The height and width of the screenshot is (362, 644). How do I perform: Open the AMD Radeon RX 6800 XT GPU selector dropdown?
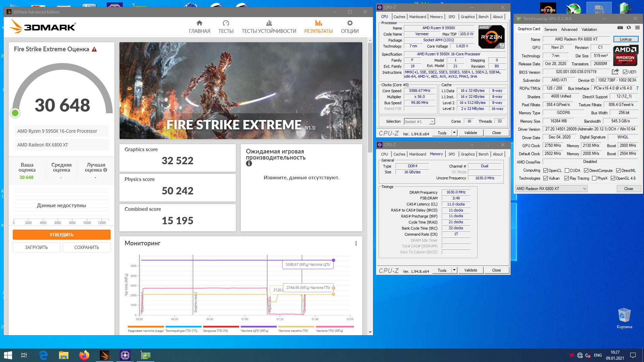pos(551,189)
